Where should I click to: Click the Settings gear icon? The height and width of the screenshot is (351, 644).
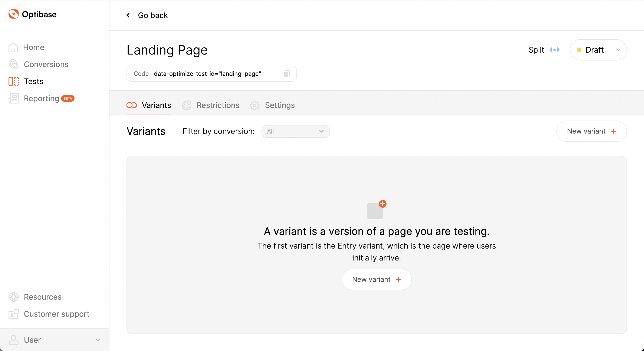pyautogui.click(x=254, y=105)
